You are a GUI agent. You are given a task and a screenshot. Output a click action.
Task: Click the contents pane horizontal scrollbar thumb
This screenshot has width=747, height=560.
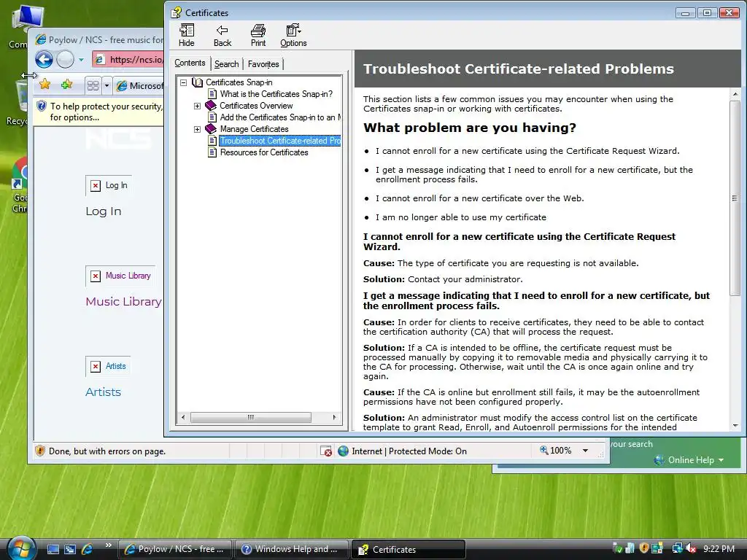pos(251,418)
